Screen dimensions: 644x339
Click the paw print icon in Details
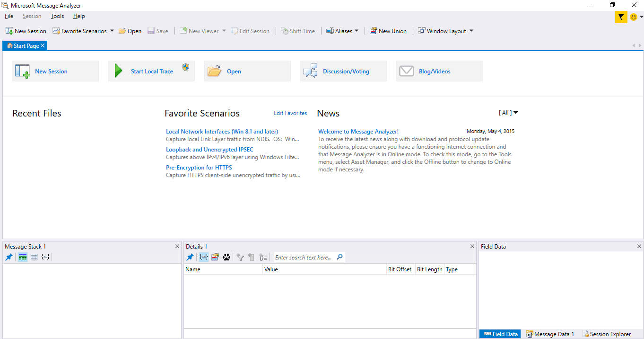click(226, 257)
